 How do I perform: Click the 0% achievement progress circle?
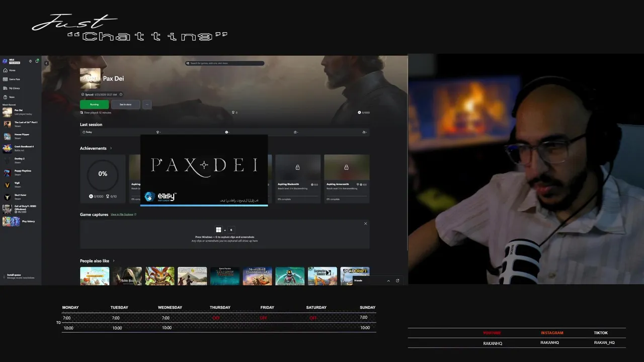tap(103, 174)
